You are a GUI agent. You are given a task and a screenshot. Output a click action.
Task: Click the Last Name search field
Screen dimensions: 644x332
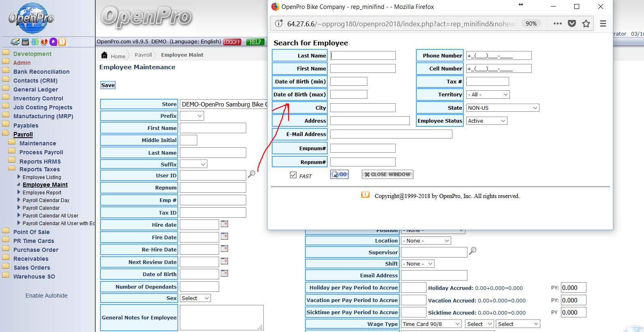363,55
